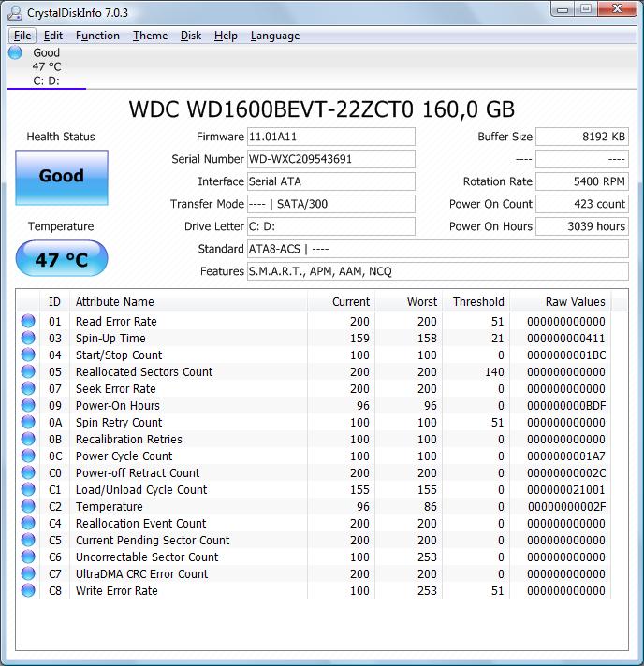The height and width of the screenshot is (666, 644).
Task: Click status orb for Load/Unload Cycle Count row
Action: (28, 489)
